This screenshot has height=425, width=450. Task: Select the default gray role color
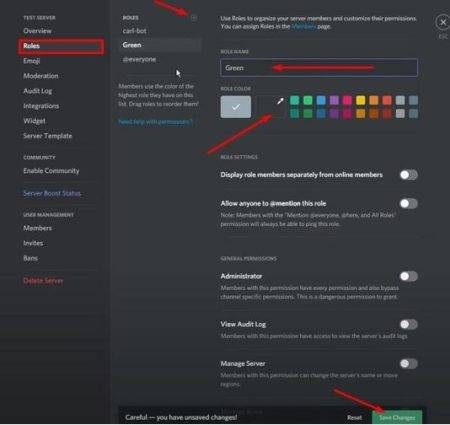pos(236,107)
